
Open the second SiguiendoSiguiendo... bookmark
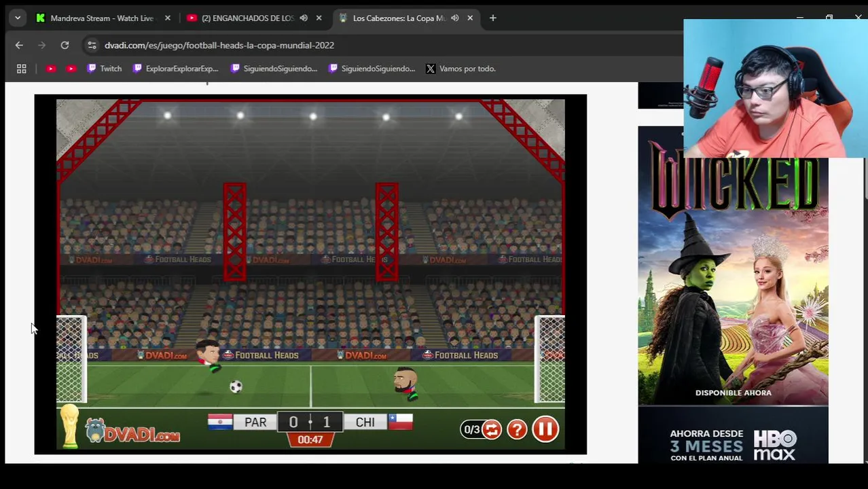372,69
